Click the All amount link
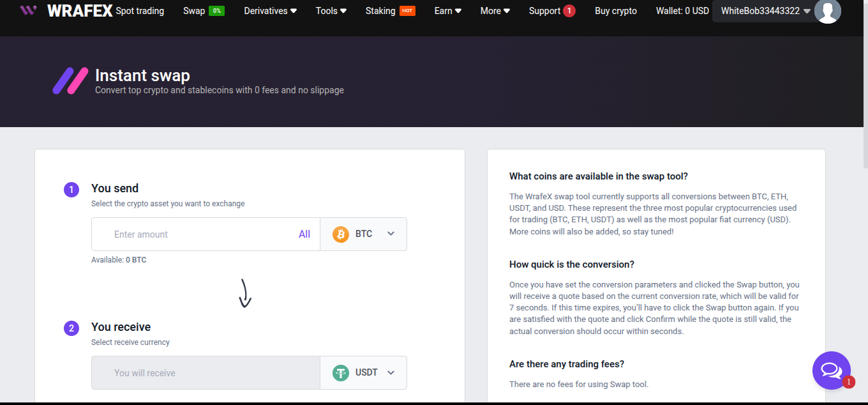Image resolution: width=868 pixels, height=405 pixels. point(304,234)
